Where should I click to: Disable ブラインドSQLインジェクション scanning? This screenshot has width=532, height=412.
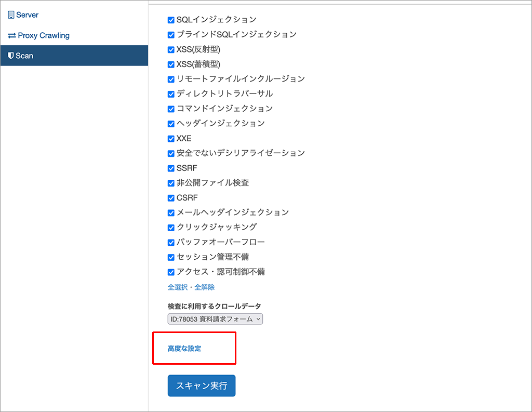coord(171,34)
